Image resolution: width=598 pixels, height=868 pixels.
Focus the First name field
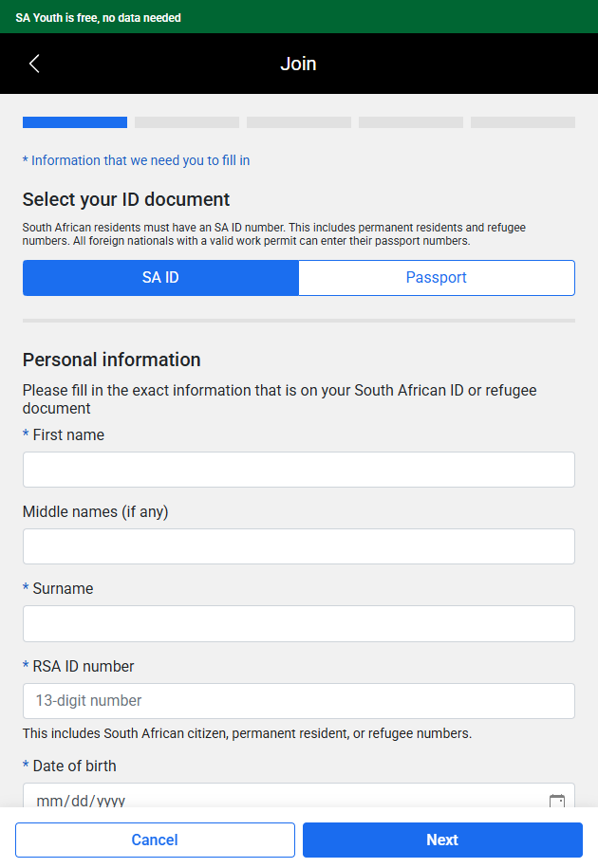pos(299,470)
